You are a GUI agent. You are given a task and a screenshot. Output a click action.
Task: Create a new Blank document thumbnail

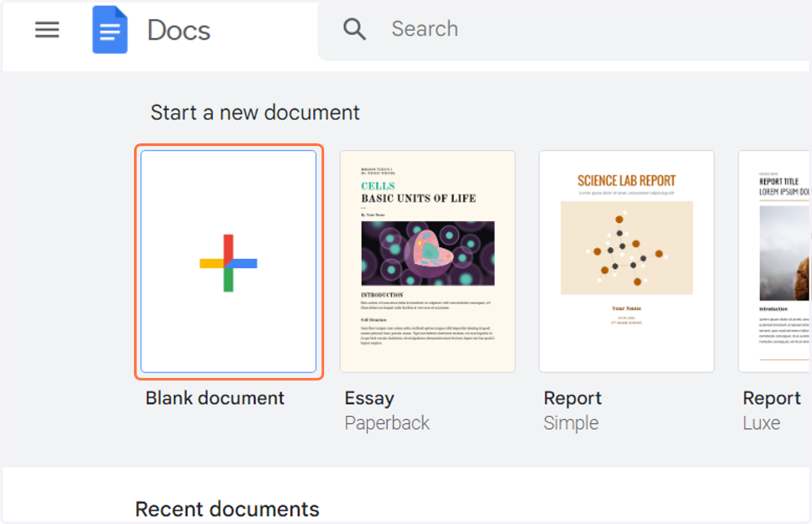point(229,262)
